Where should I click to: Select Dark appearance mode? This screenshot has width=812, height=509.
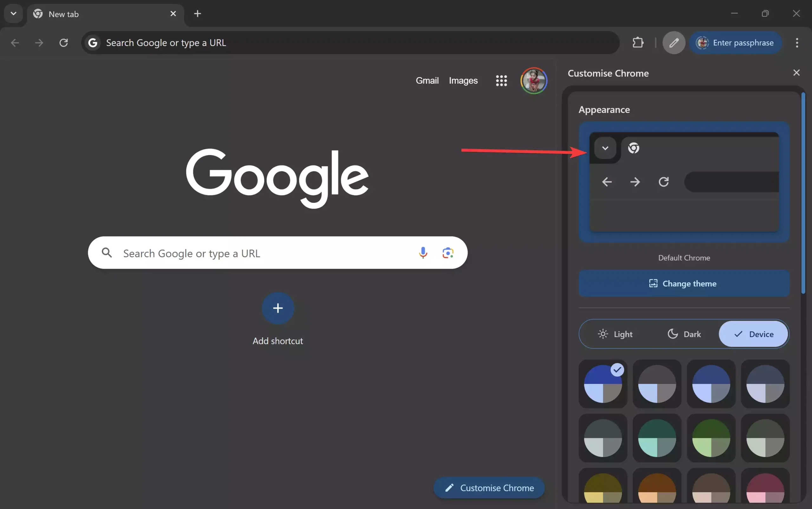coord(684,334)
